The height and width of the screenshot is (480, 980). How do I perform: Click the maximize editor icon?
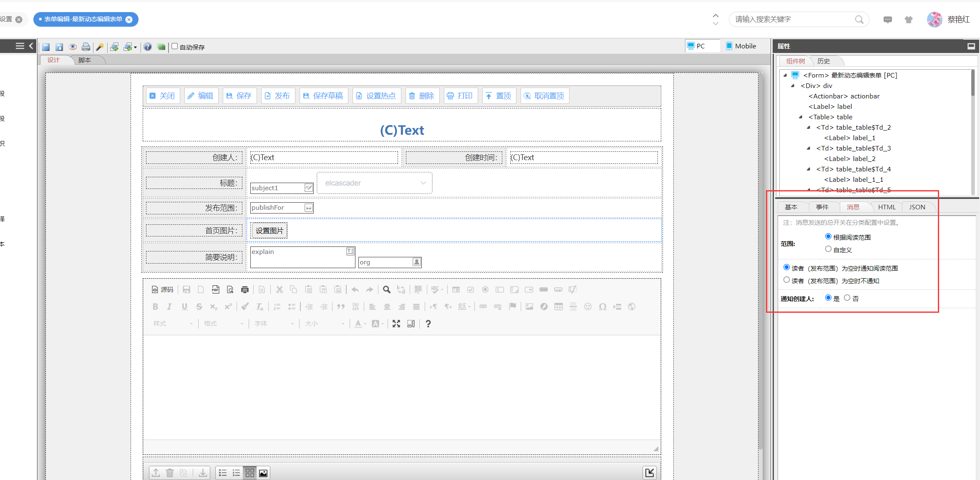(x=396, y=324)
